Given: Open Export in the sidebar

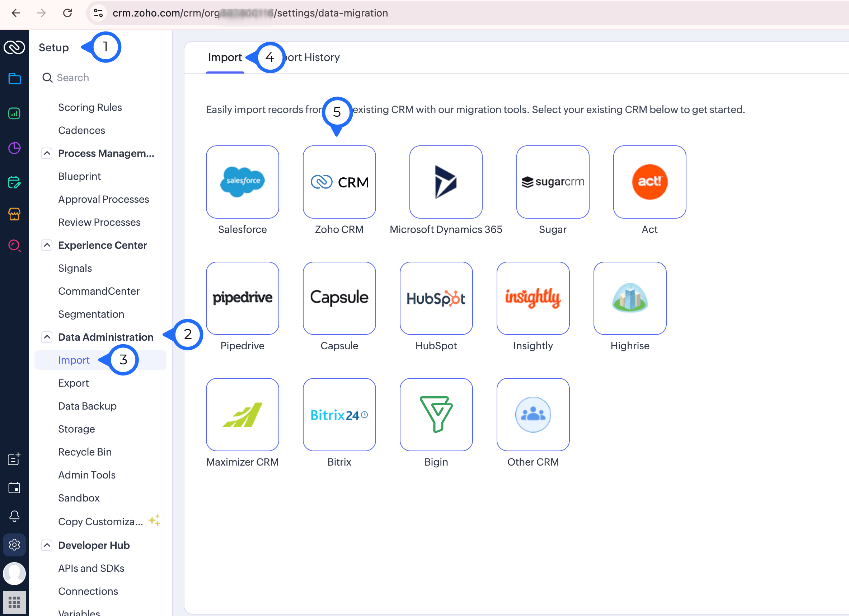Looking at the screenshot, I should [x=73, y=383].
